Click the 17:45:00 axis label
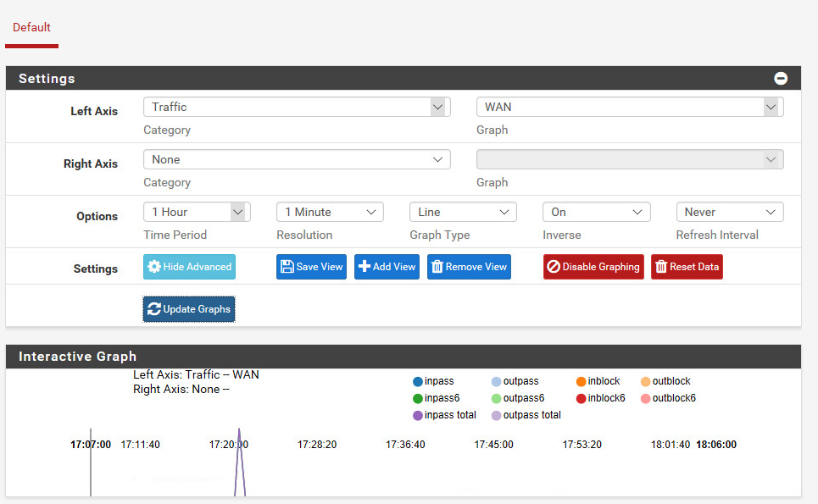Screen dimensions: 818x504 (493, 445)
